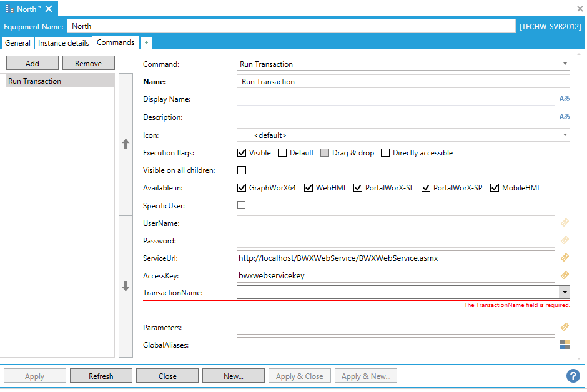Image resolution: width=587 pixels, height=392 pixels.
Task: Open the Instance details tab
Action: [63, 43]
